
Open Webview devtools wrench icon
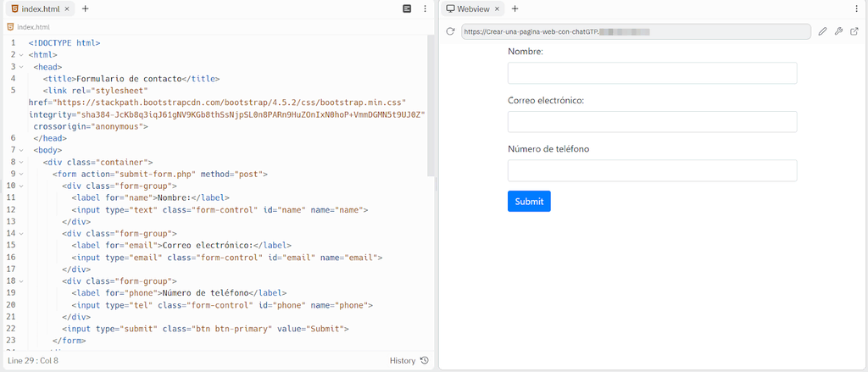pyautogui.click(x=837, y=32)
